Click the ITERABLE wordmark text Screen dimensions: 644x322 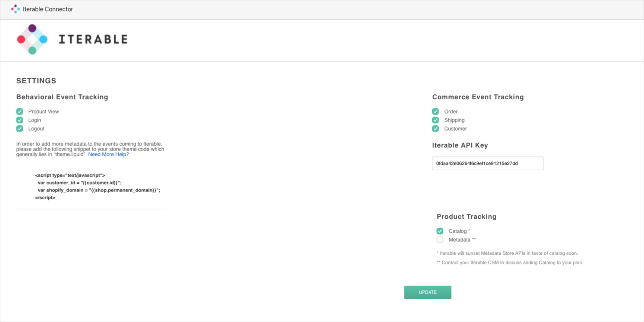click(x=93, y=39)
